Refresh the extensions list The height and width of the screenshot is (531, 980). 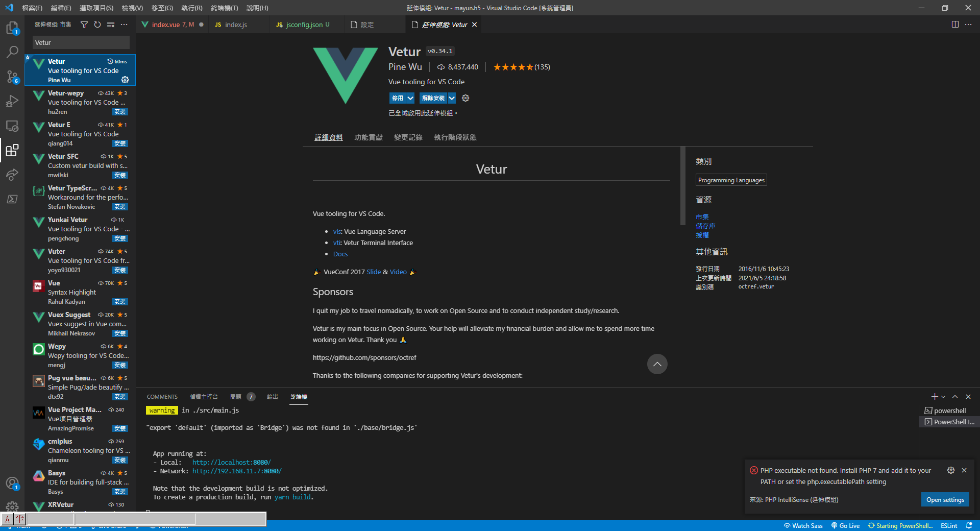coord(97,25)
